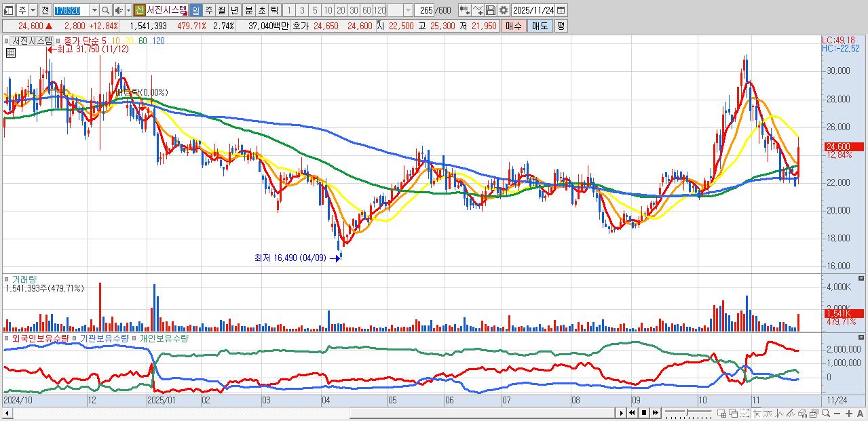The image size is (868, 421).
Task: Select interval 120 button
Action: (x=379, y=10)
